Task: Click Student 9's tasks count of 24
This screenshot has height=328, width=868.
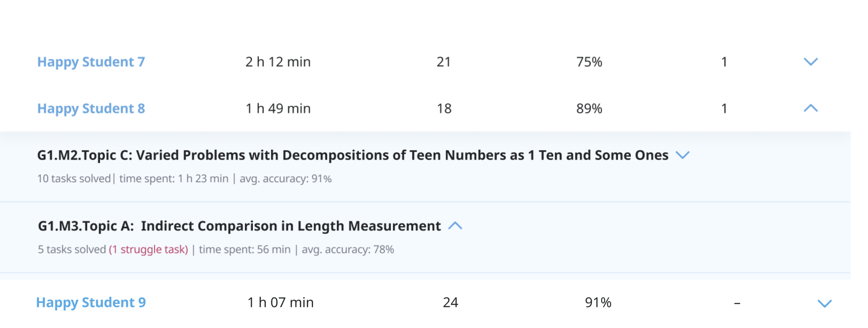Action: pos(450,302)
